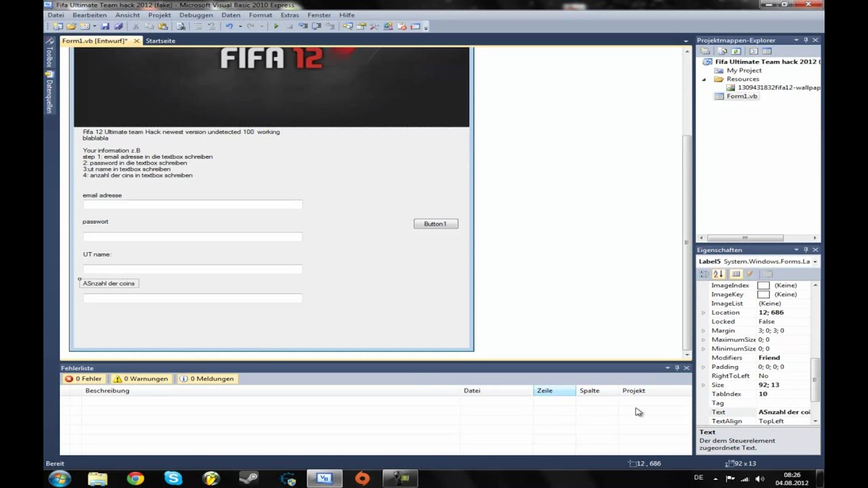This screenshot has height=488, width=868.
Task: Open the Toolbox wrench icon in toolbar
Action: tap(374, 26)
